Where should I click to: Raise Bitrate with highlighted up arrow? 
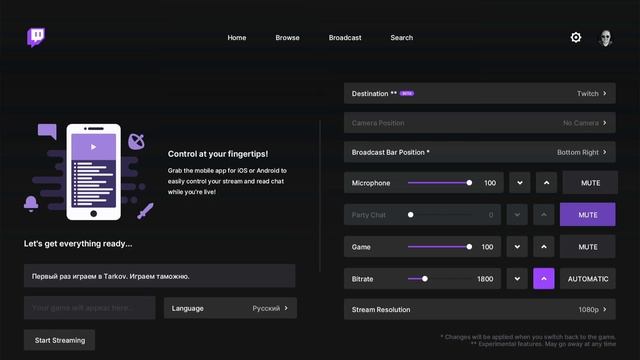544,279
